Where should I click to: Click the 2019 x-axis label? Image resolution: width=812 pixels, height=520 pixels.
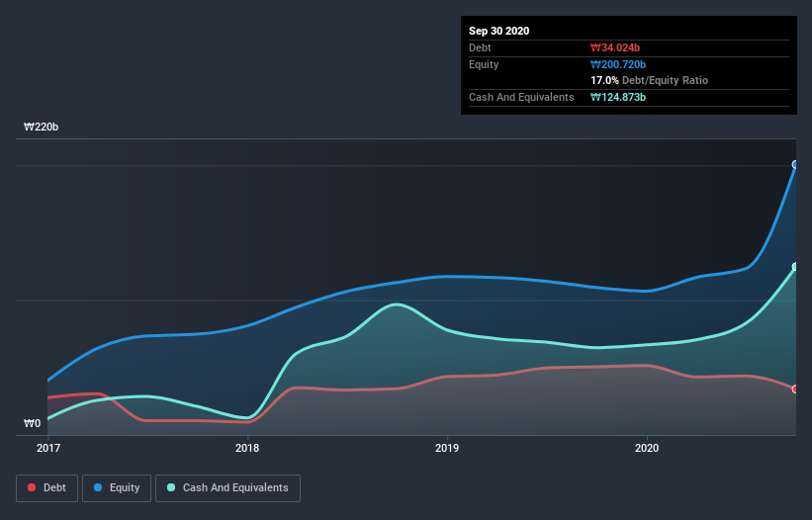(x=447, y=448)
